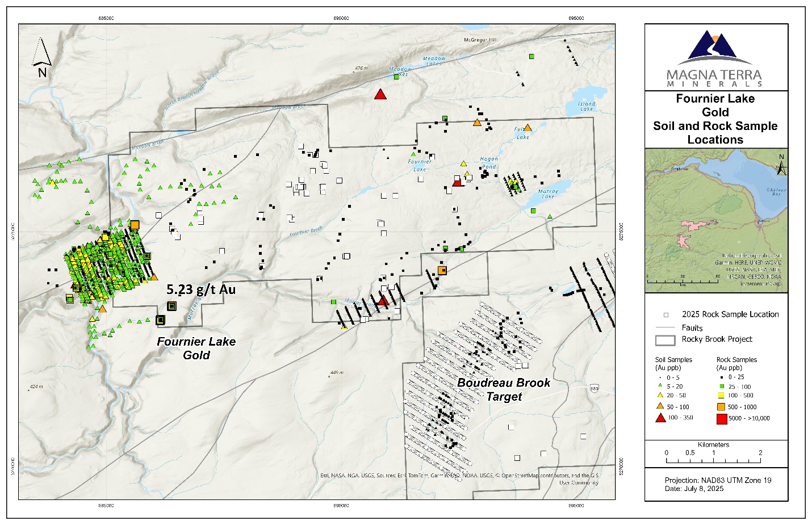Click the Murray Lake water body
Viewport: 812px width, 525px height.
pos(552,187)
